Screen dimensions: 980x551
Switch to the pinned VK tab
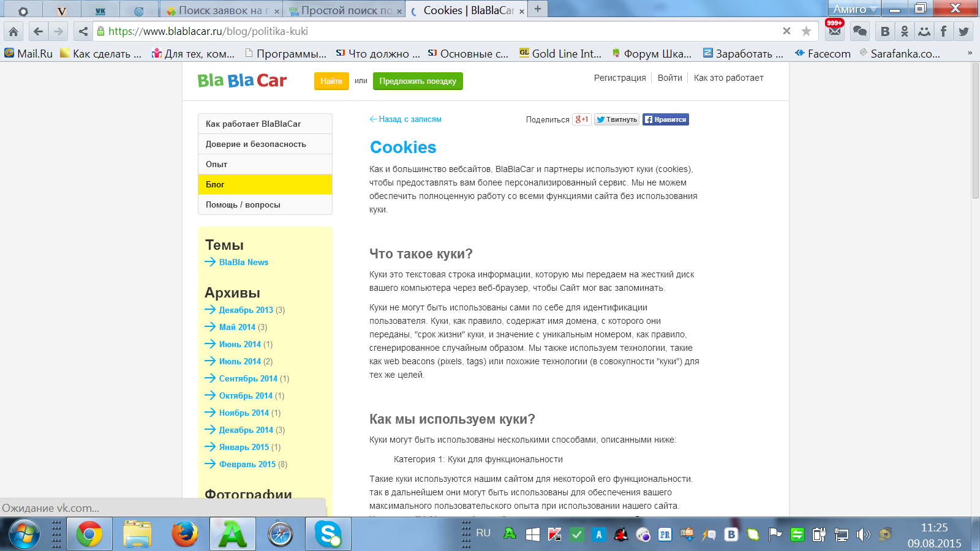[x=100, y=10]
